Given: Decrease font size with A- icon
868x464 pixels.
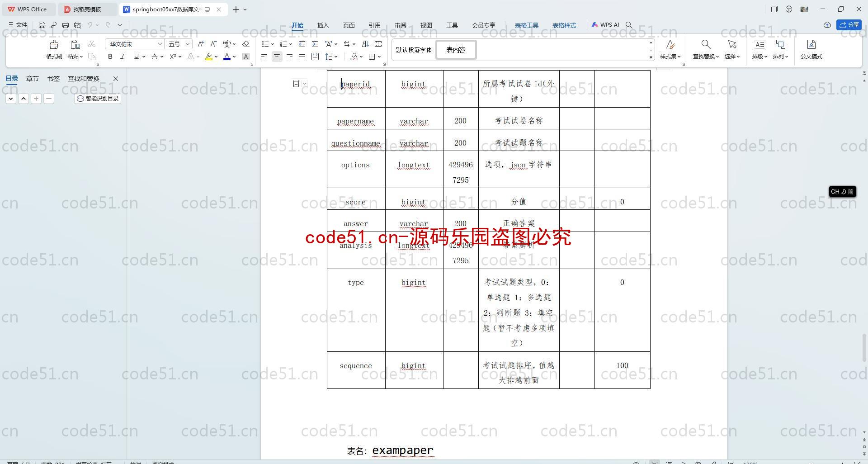Looking at the screenshot, I should 214,44.
